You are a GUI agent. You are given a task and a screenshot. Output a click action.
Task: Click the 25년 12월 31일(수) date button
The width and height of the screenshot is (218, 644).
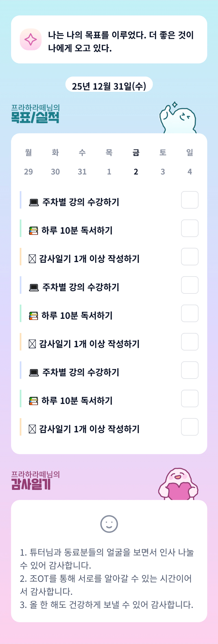[x=109, y=86]
